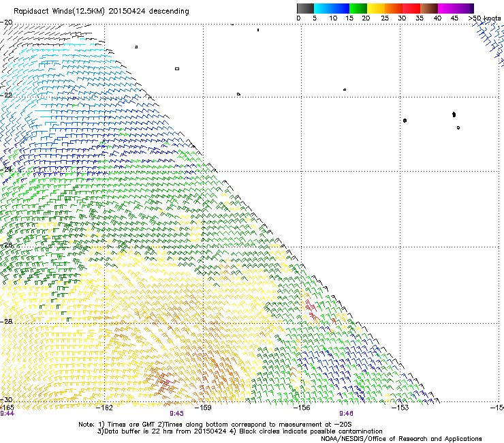
Task: Click the '-28' latitude axis label
Action: [6, 322]
